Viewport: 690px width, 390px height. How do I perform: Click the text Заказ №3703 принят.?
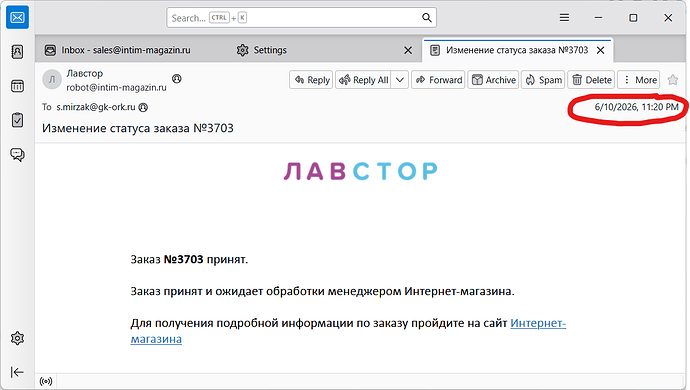point(189,259)
